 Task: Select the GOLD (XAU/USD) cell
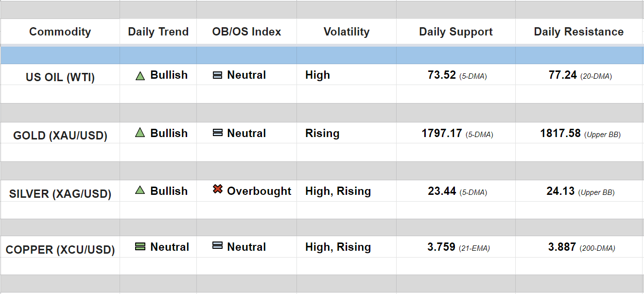tap(60, 135)
